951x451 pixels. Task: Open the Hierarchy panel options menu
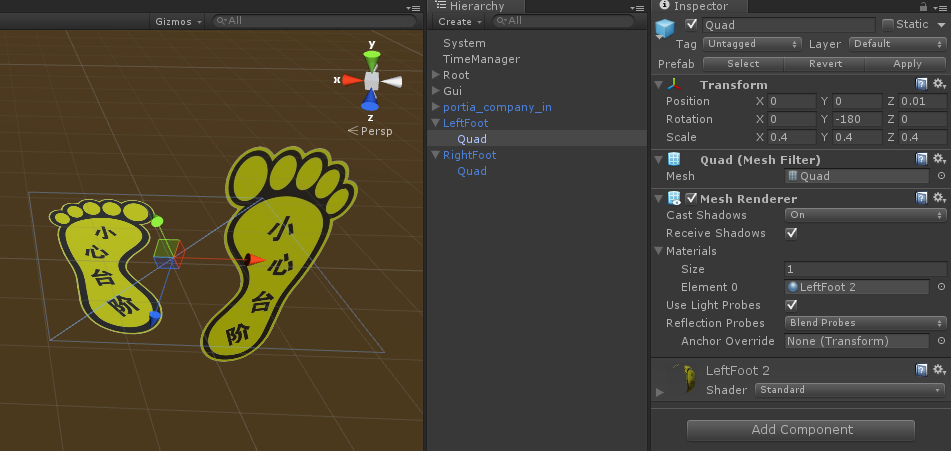(x=637, y=8)
